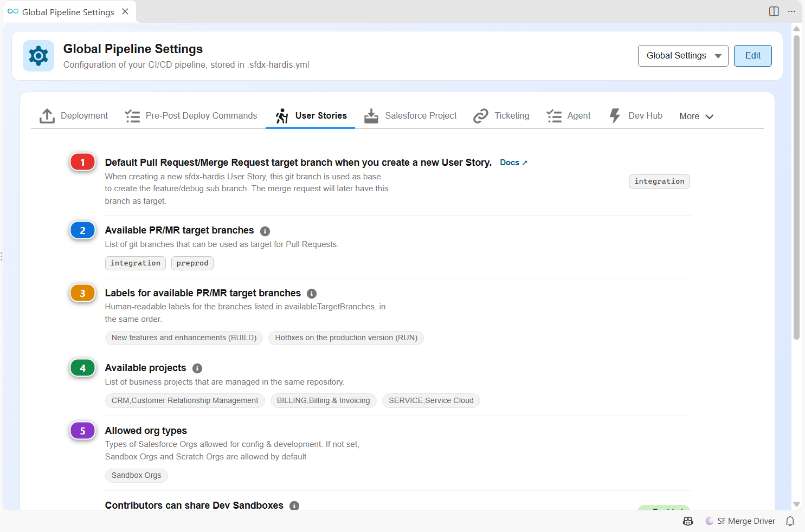Open the Global Settings dropdown

pyautogui.click(x=683, y=56)
